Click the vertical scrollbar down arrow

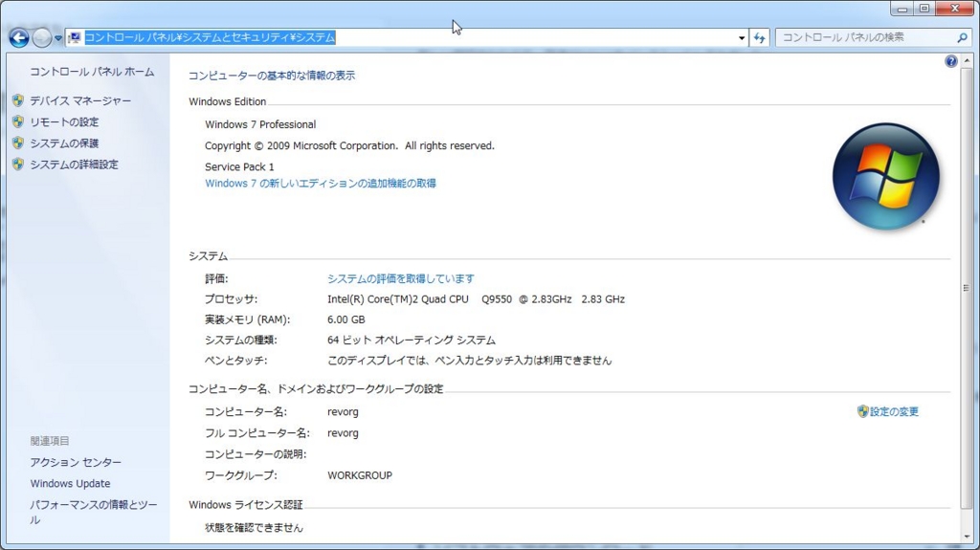967,537
